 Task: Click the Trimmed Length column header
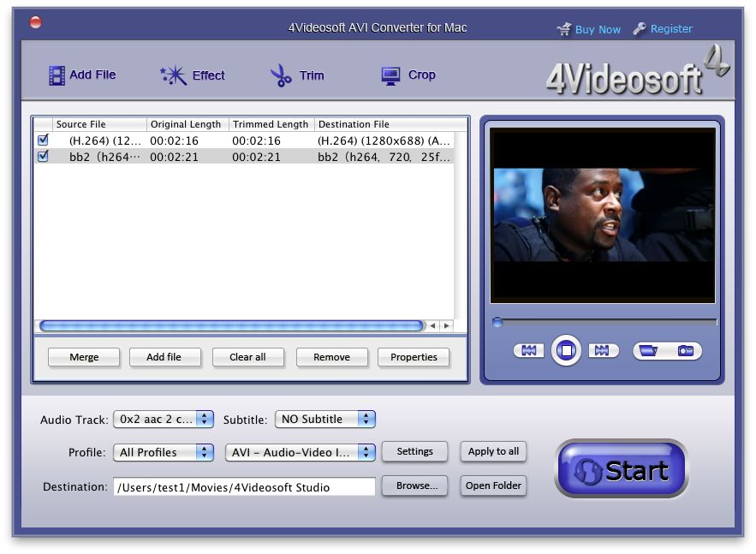[x=271, y=124]
